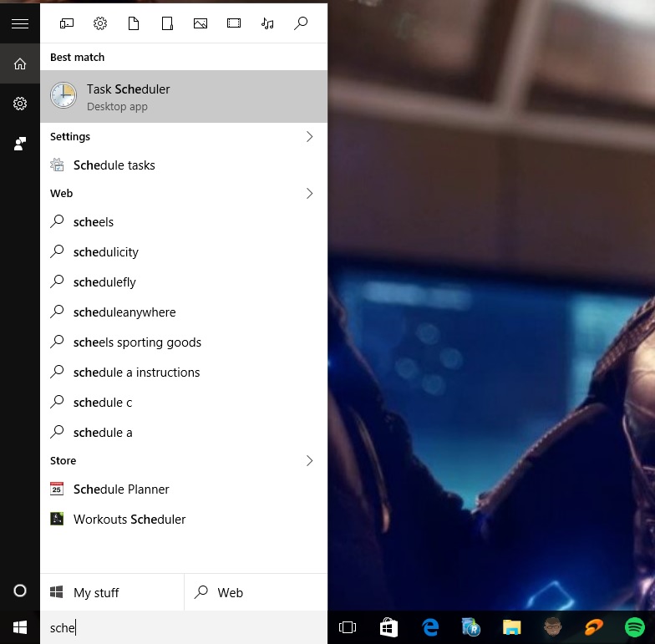This screenshot has height=644, width=655.
Task: Open the Feedback icon in sidebar
Action: coord(20,144)
